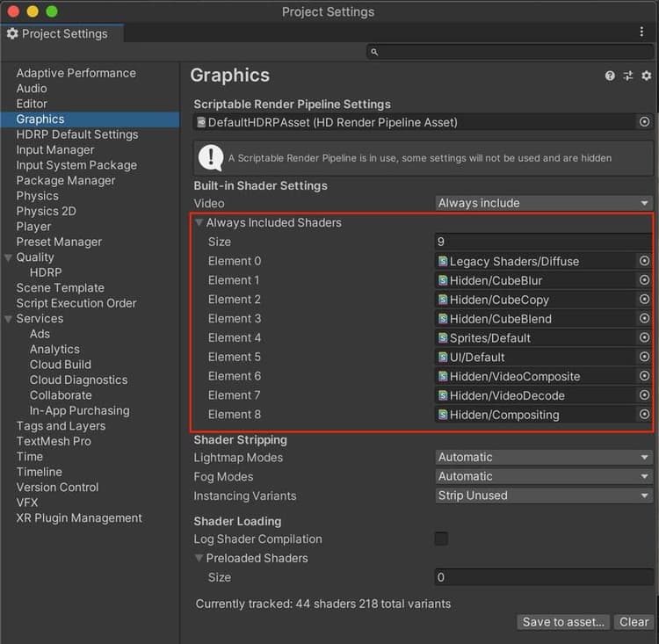Click object picker for UI/Default

(x=644, y=357)
